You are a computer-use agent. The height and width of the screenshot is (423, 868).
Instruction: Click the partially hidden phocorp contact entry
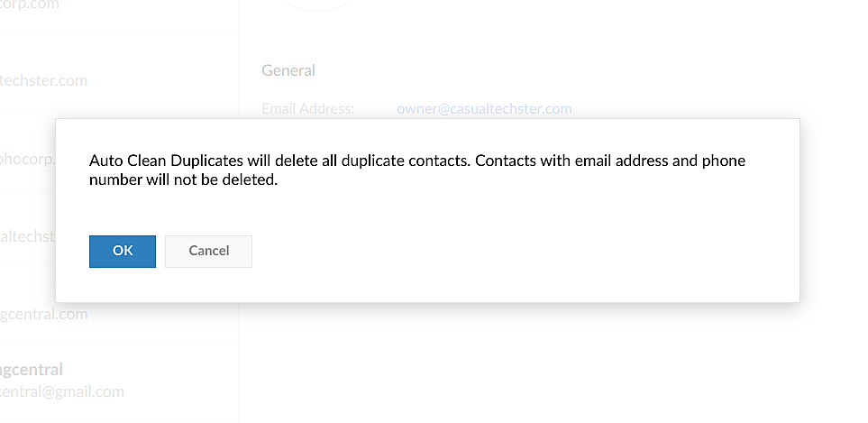pos(27,160)
